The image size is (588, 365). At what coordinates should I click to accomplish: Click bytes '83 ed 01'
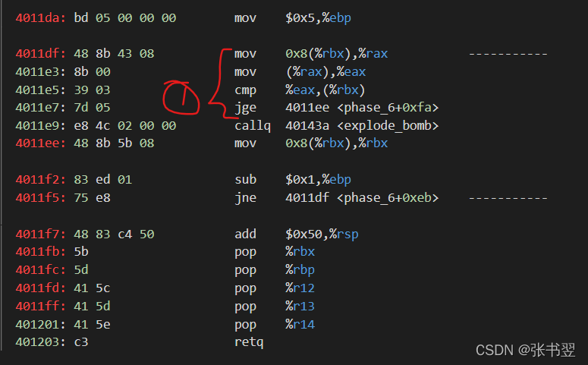click(x=102, y=179)
